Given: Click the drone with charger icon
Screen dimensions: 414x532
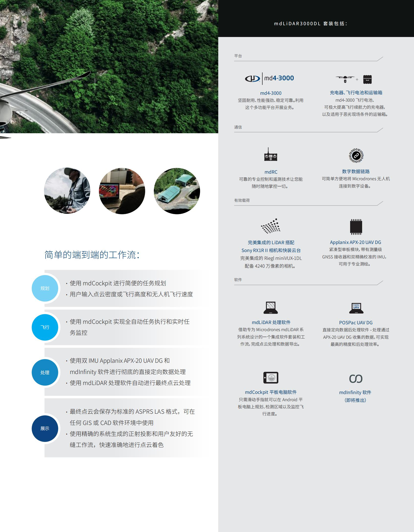Looking at the screenshot, I should [345, 79].
